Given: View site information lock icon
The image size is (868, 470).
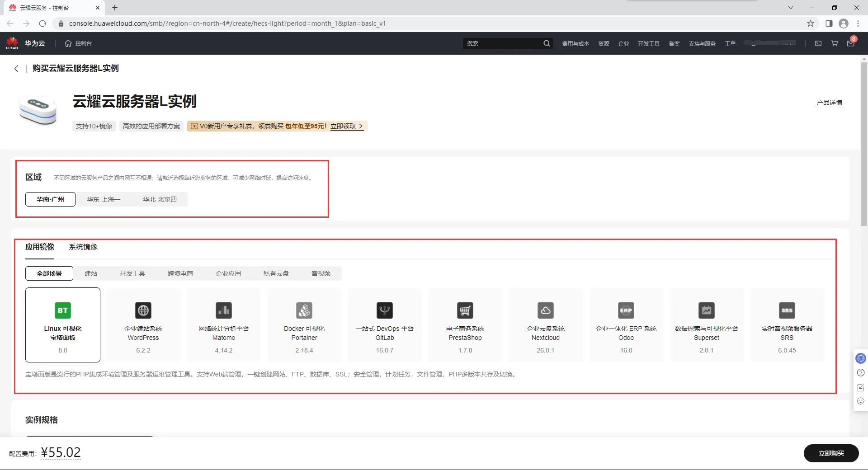Looking at the screenshot, I should click(61, 23).
